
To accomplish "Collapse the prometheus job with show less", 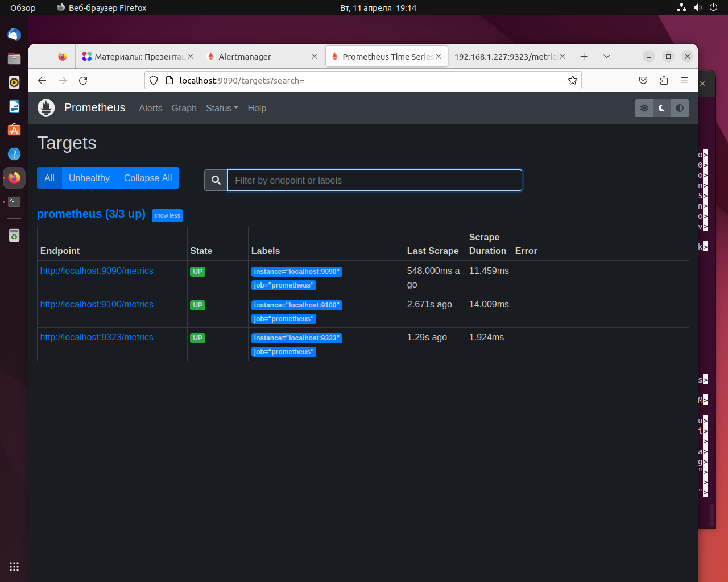I will 167,215.
